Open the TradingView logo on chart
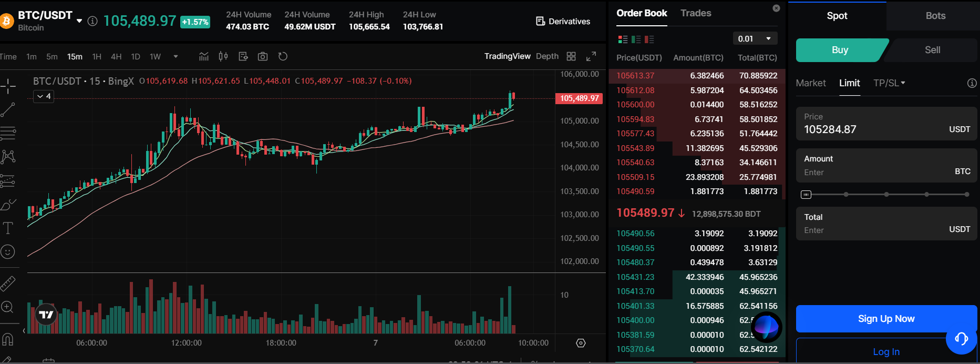 [x=46, y=315]
